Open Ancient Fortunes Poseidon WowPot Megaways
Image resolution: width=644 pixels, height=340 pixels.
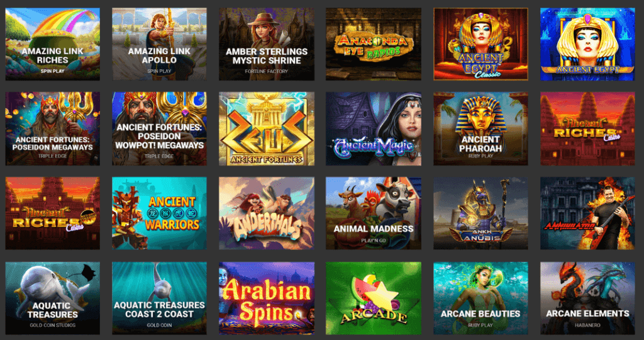(159, 128)
